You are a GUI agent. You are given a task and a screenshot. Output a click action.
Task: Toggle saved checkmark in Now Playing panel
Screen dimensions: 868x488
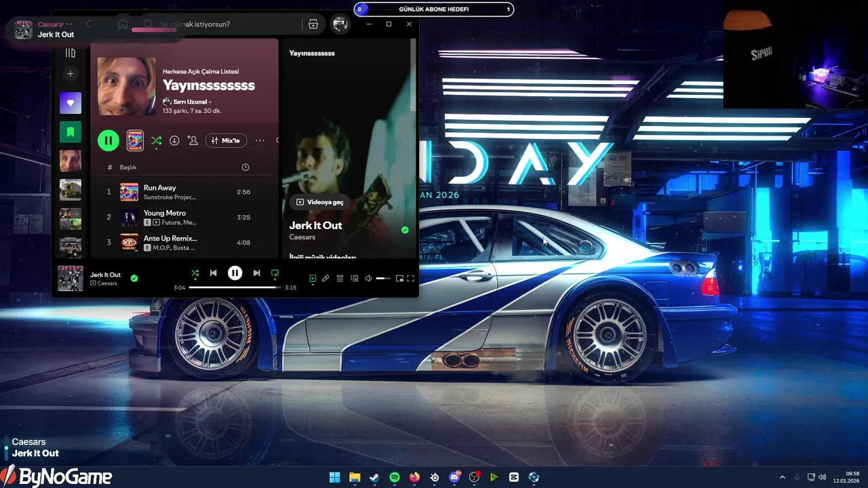pos(405,230)
